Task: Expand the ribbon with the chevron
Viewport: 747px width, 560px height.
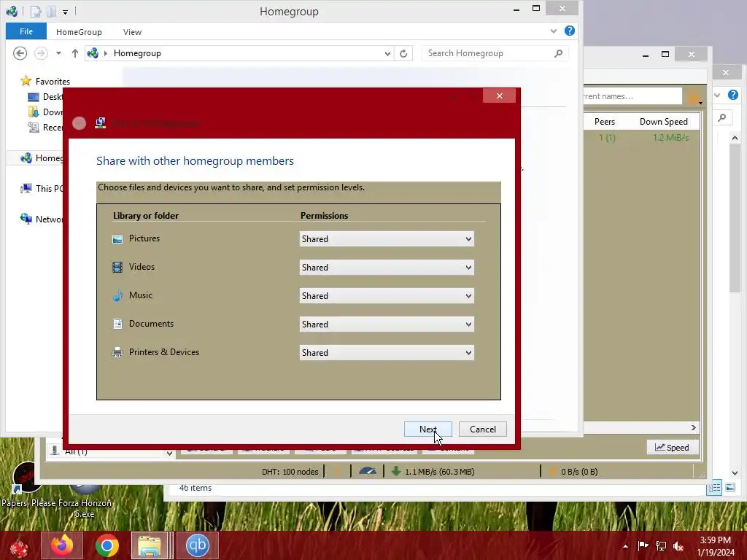Action: click(553, 31)
